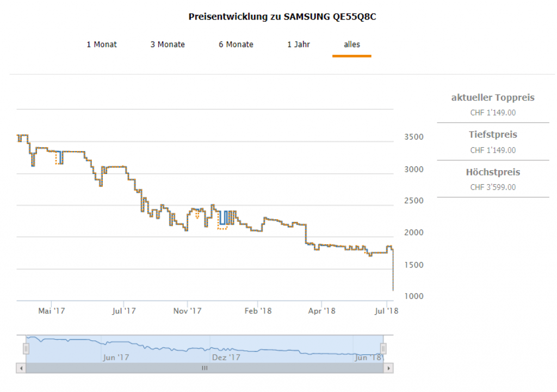This screenshot has height=392, width=557.
Task: Click the chart title Preisentwicklung zu SAMSUNG QE55Q8C
Action: pyautogui.click(x=282, y=16)
